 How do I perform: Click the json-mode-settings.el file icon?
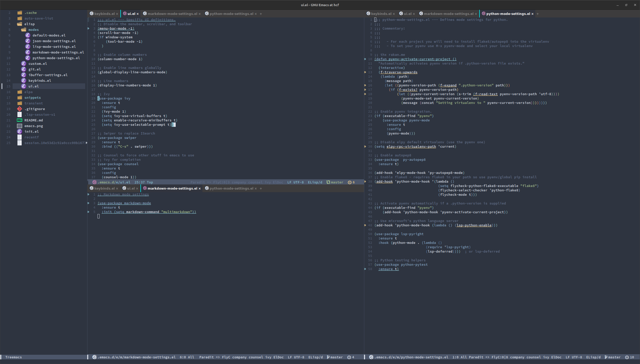[28, 41]
